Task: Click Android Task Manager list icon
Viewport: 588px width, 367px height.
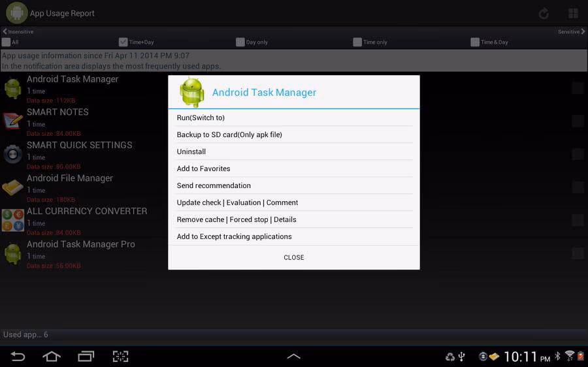Action: point(13,88)
